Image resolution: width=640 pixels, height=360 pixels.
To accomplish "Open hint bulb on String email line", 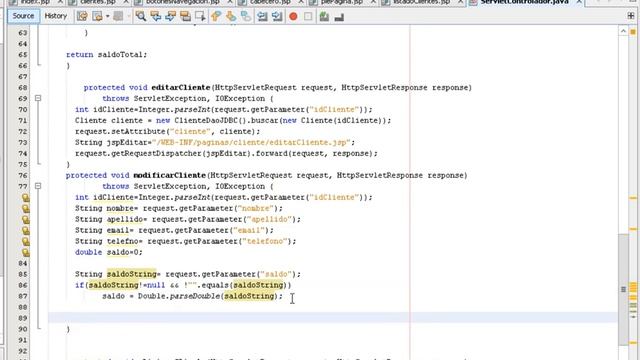I will [26, 231].
